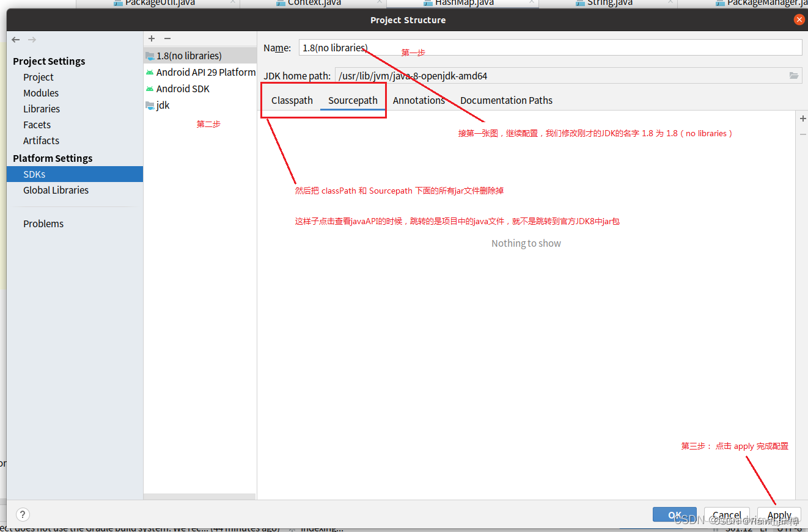Open Libraries settings page

42,109
